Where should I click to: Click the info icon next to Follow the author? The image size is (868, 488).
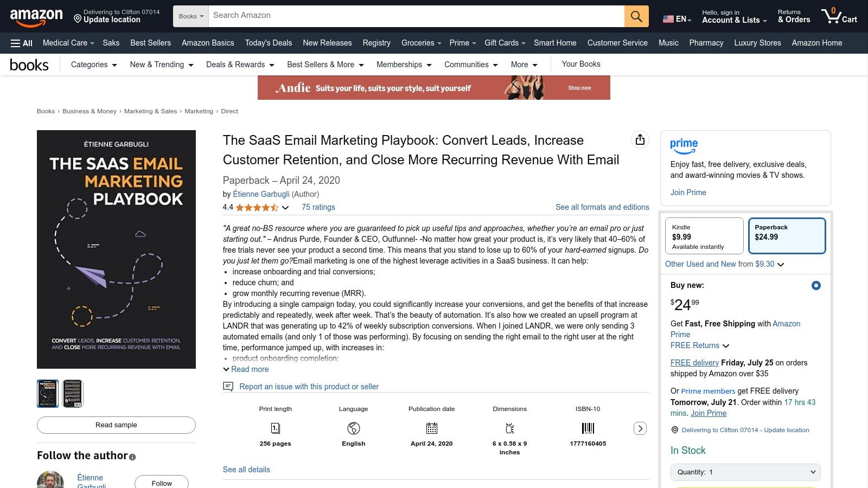pos(132,457)
